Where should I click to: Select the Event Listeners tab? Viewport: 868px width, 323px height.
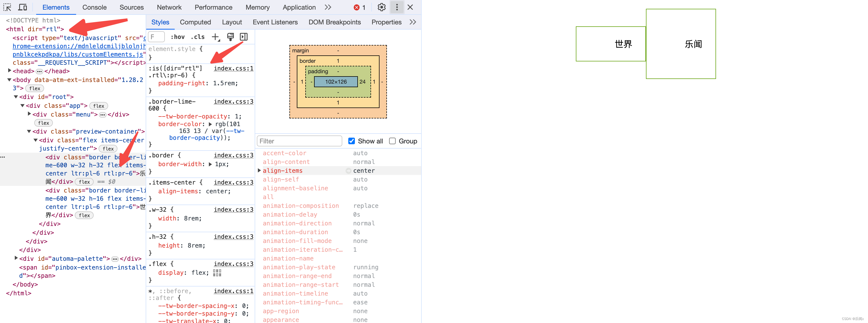pyautogui.click(x=275, y=22)
